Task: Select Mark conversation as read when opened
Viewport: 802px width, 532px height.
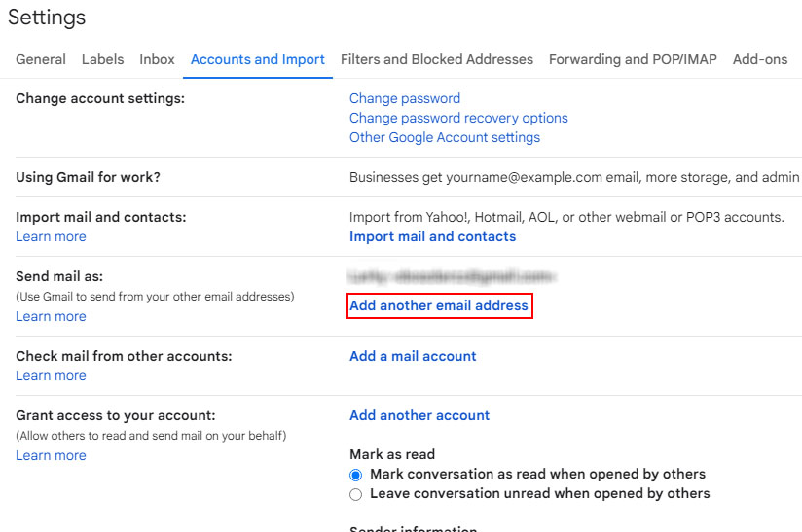Action: click(356, 475)
